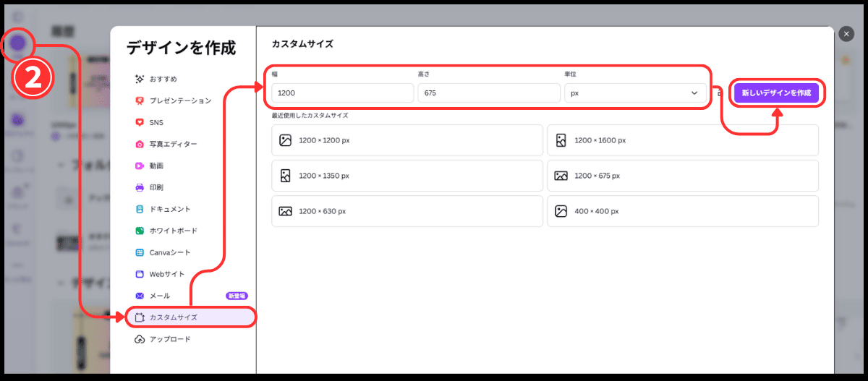Click 新しいデザインを作成 button
This screenshot has width=868, height=381.
(x=776, y=93)
